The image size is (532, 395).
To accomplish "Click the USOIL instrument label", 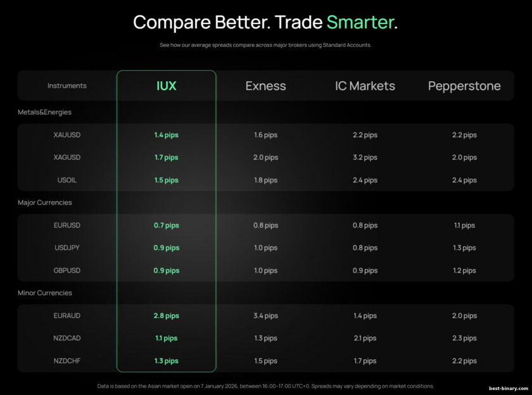I will point(67,180).
